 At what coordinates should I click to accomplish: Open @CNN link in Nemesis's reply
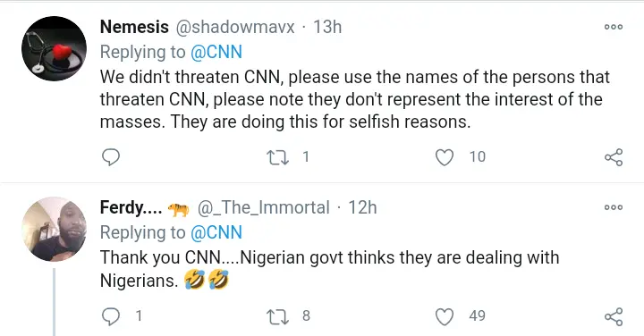216,52
